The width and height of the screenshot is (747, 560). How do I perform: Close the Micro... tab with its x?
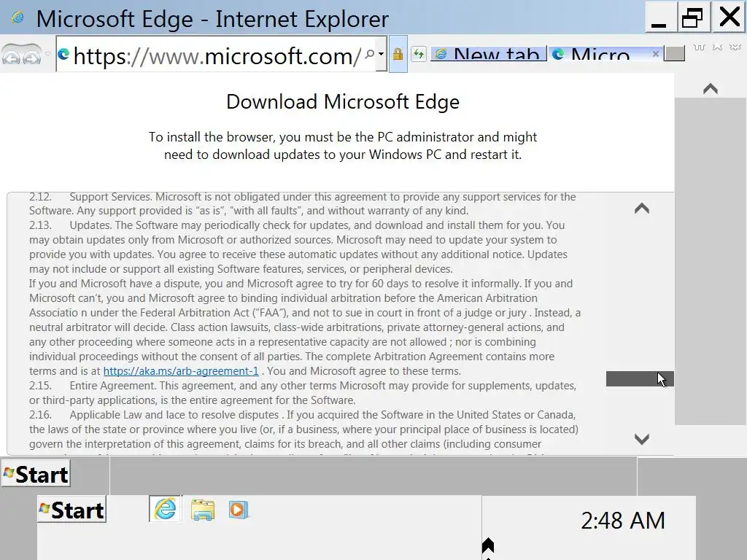[x=656, y=54]
